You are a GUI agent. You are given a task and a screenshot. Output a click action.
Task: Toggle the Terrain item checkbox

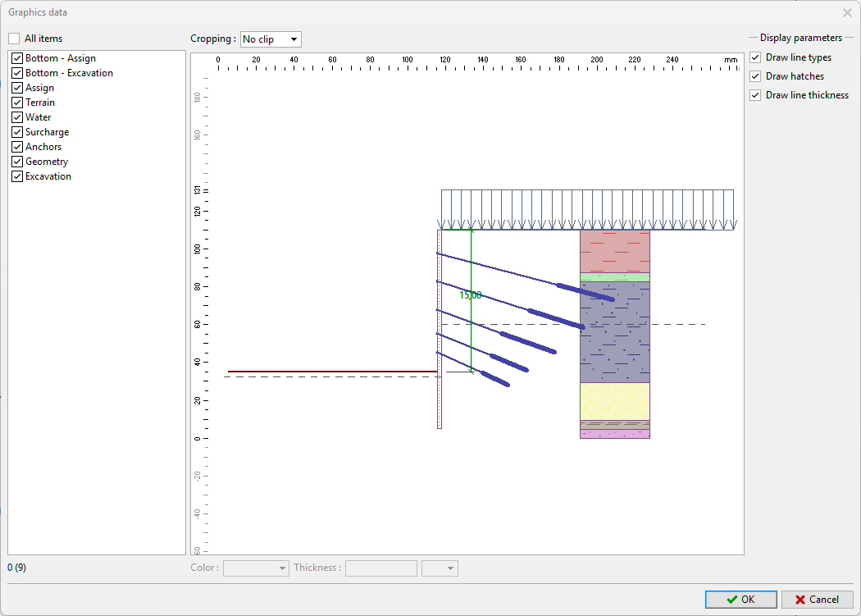pos(17,103)
